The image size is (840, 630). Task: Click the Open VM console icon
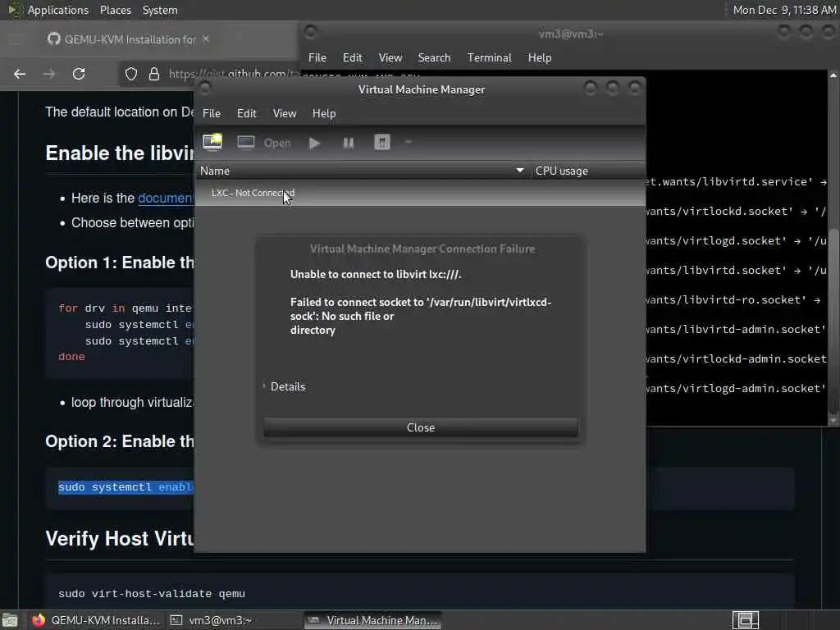(246, 143)
